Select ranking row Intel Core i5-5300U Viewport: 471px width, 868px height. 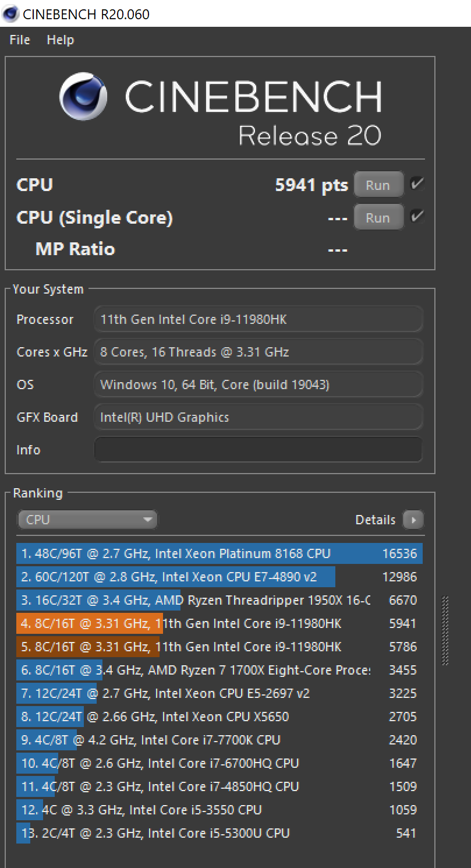[x=219, y=833]
